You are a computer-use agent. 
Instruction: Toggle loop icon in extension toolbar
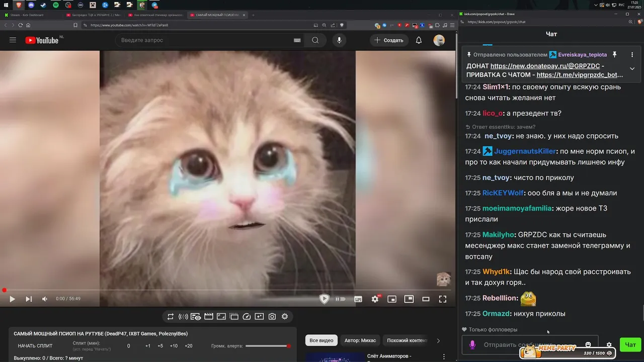(x=171, y=316)
